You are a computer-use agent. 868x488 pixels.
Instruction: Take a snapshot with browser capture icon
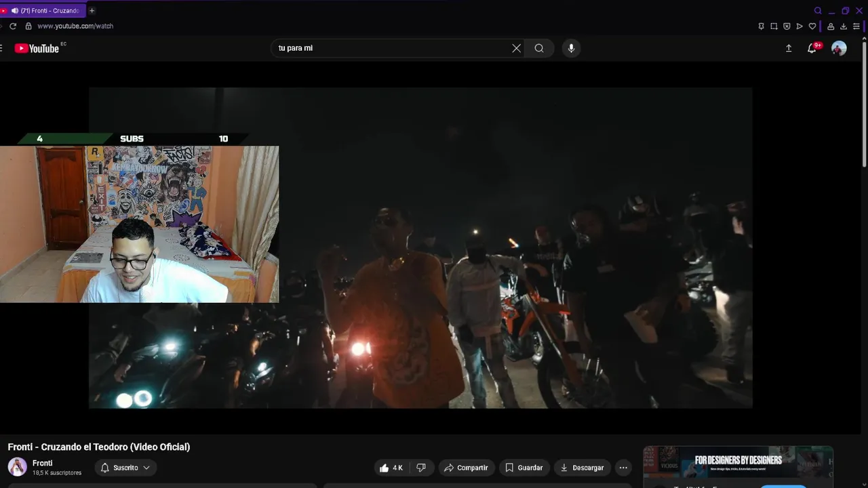click(774, 26)
